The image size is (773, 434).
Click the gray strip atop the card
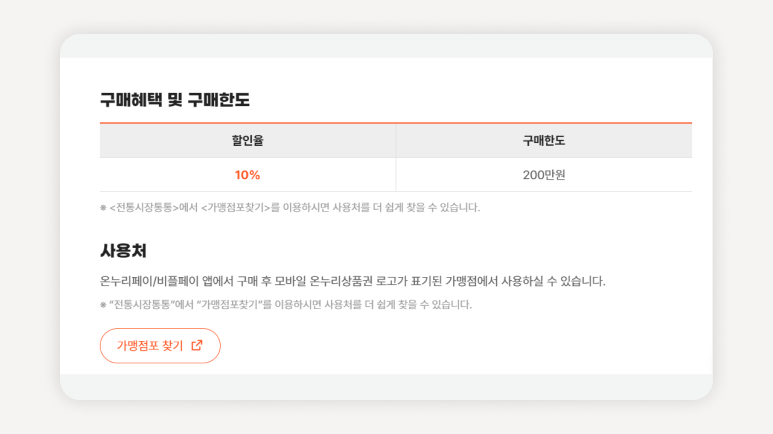386,46
